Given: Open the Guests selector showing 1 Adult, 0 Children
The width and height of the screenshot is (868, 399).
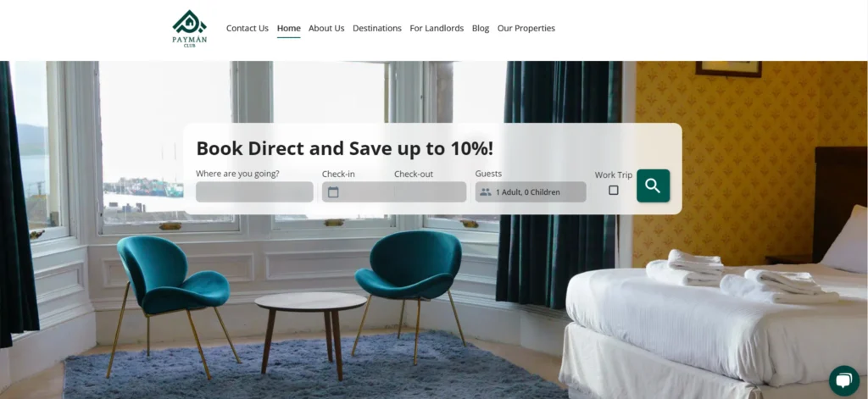Looking at the screenshot, I should (531, 192).
